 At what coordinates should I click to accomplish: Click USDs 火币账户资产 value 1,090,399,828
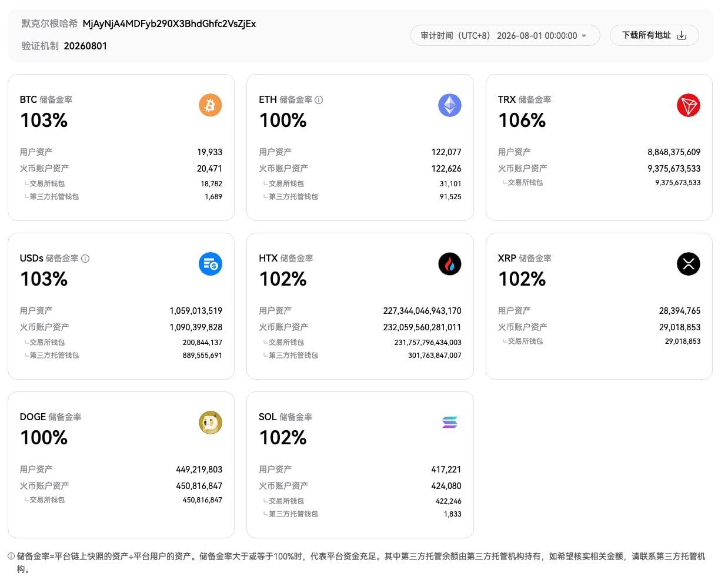(196, 327)
